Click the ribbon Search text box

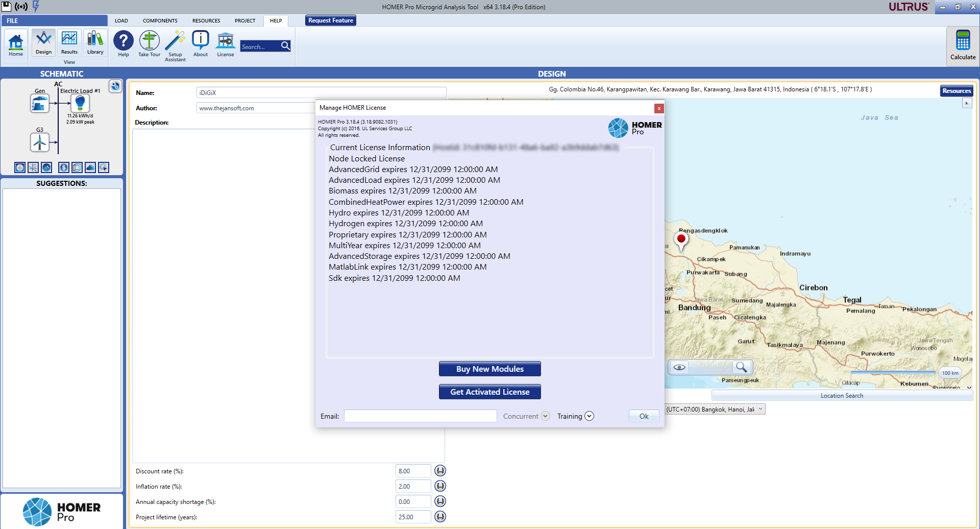click(x=260, y=46)
